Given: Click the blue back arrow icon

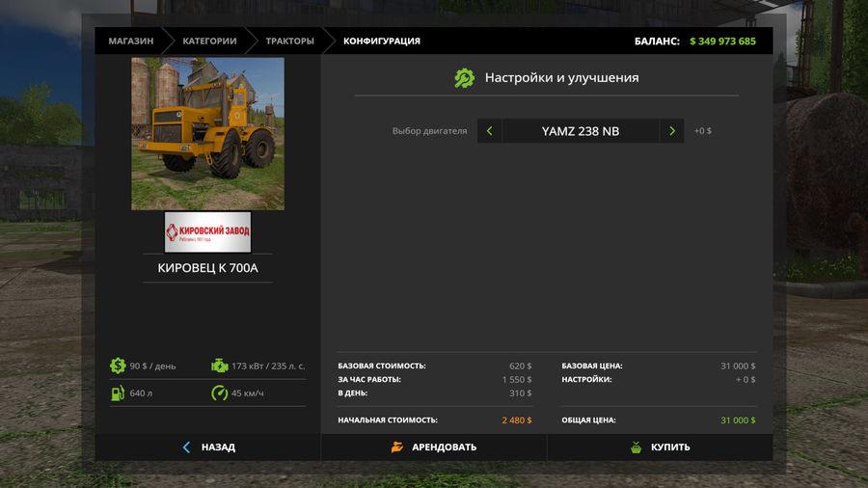Looking at the screenshot, I should (x=186, y=447).
